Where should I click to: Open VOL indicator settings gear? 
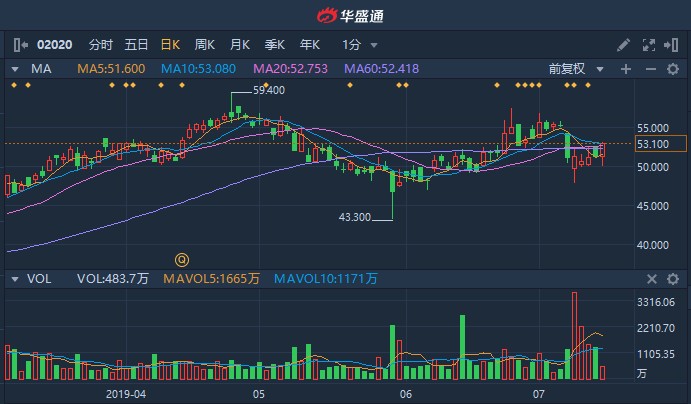672,279
